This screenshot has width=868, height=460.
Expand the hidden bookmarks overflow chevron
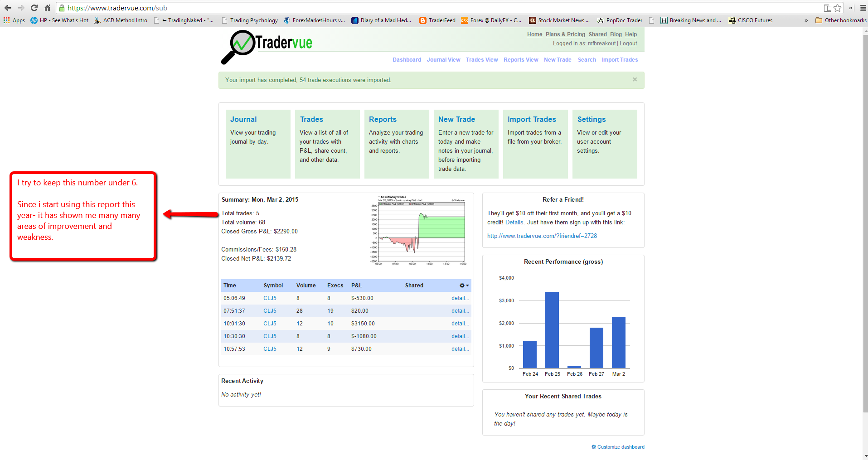806,20
